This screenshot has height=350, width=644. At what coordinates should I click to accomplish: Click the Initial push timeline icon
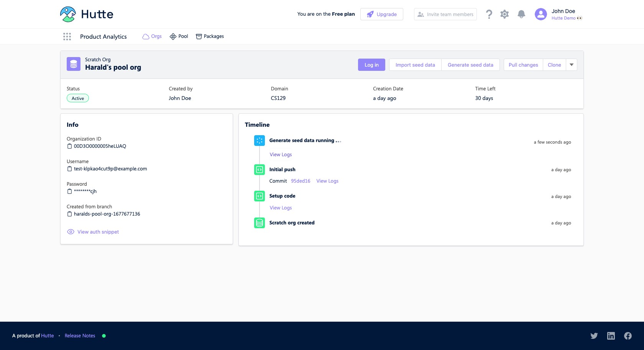point(260,170)
